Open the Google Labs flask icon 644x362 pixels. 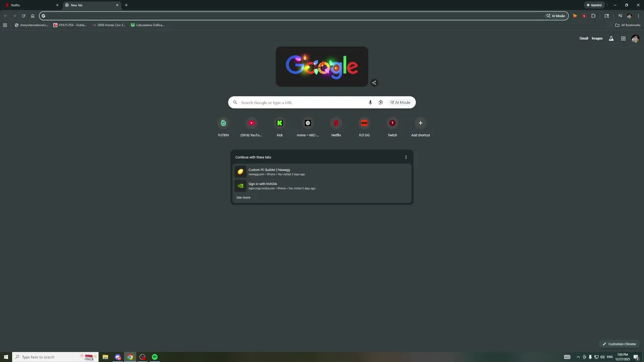coord(611,38)
